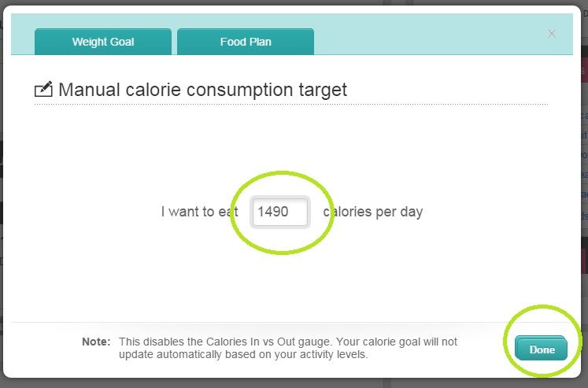The height and width of the screenshot is (388, 588).
Task: Click the dotted divider under the heading
Action: point(291,104)
